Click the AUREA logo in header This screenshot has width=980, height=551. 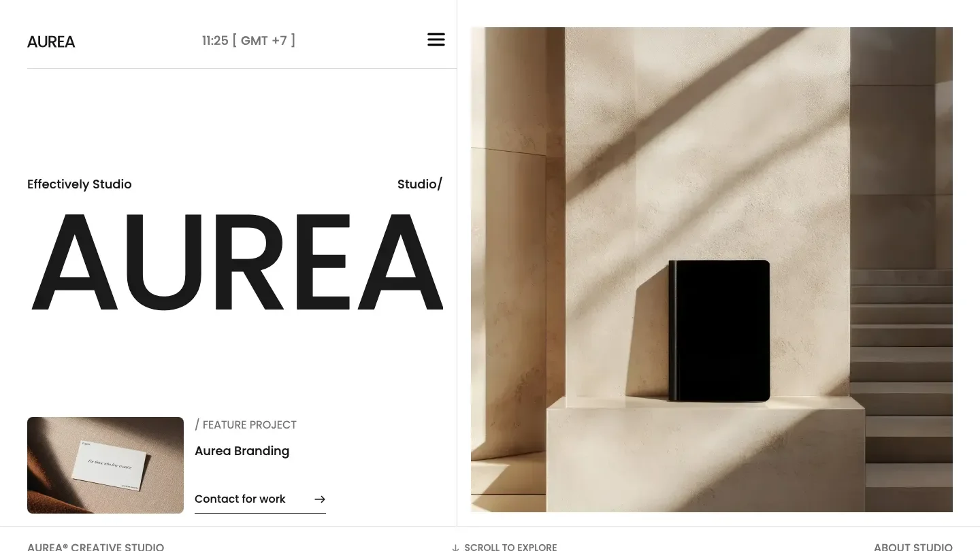click(x=51, y=41)
